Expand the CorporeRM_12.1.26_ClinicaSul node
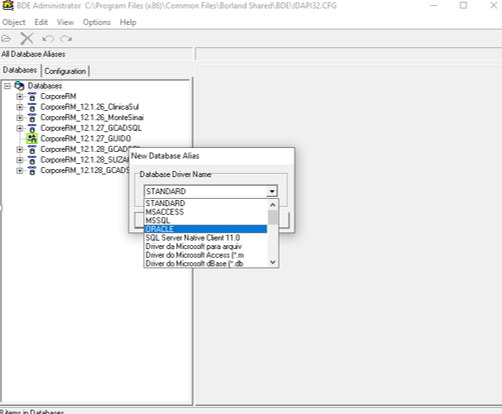502x414 pixels. pos(20,107)
